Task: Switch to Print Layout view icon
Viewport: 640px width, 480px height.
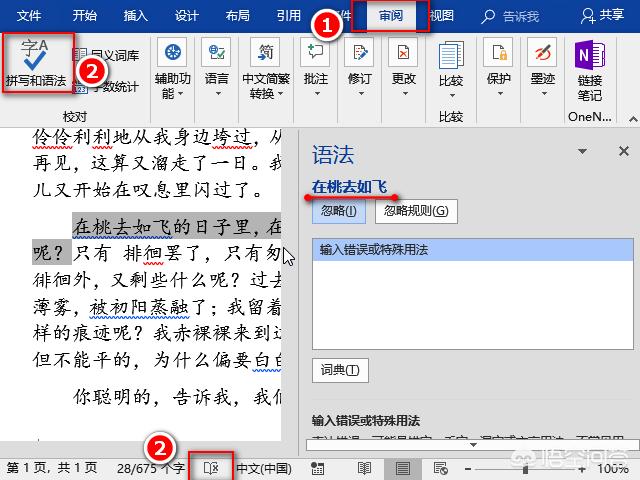Action: point(402,468)
